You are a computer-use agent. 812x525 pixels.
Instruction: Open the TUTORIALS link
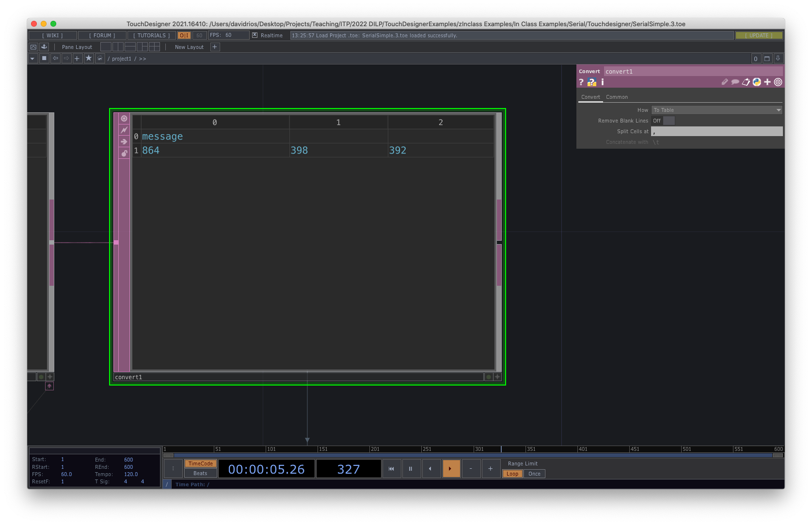(151, 35)
